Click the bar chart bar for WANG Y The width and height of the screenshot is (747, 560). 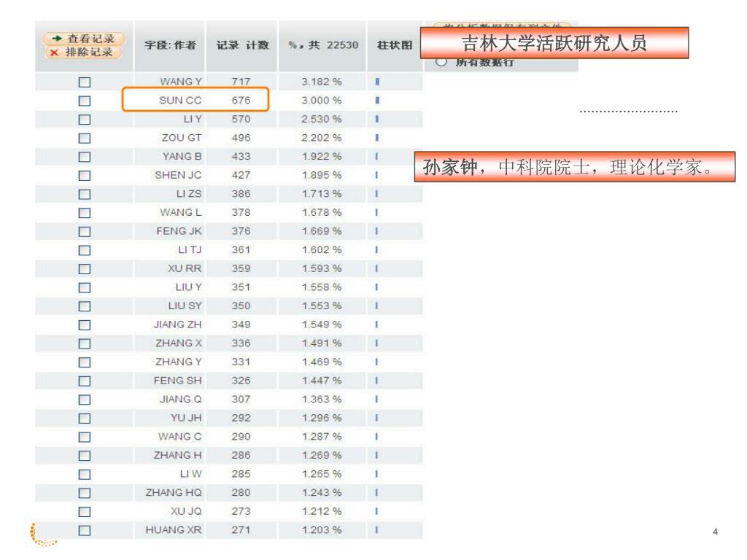[377, 82]
